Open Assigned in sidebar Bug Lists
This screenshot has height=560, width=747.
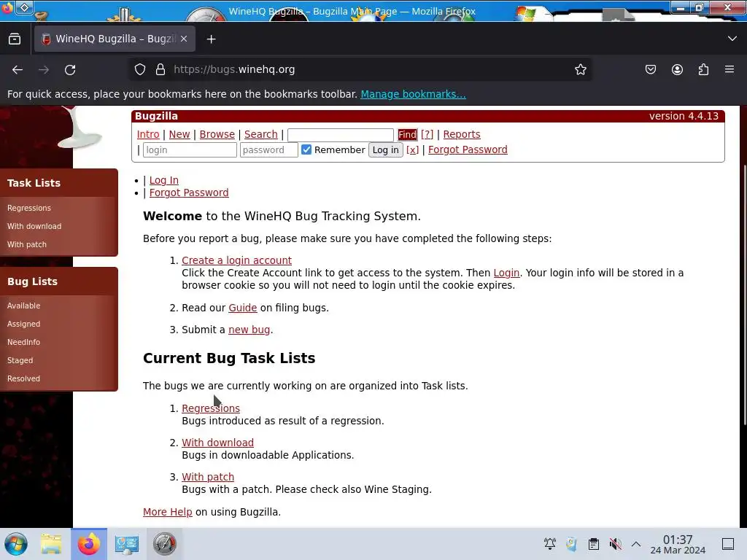coord(24,324)
